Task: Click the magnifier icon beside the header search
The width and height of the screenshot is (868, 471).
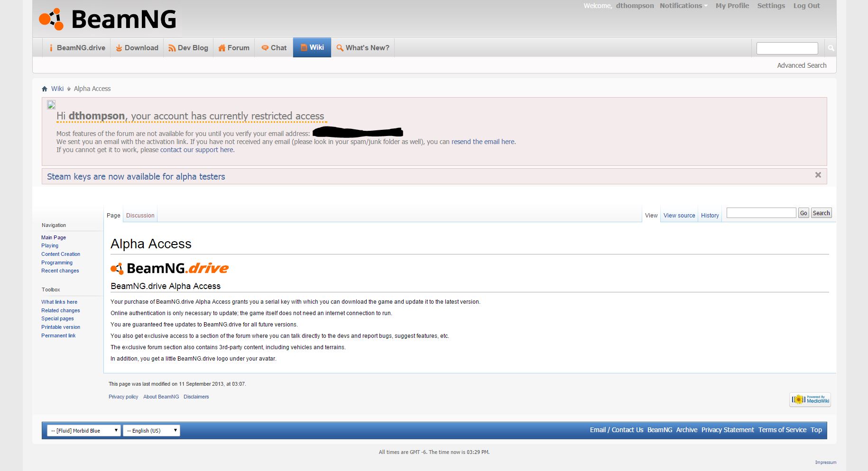Action: point(831,48)
